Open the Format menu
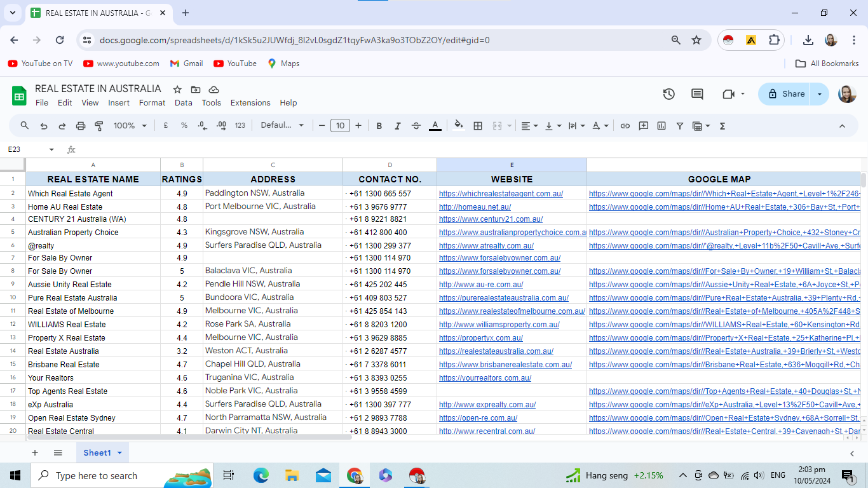 pyautogui.click(x=152, y=103)
